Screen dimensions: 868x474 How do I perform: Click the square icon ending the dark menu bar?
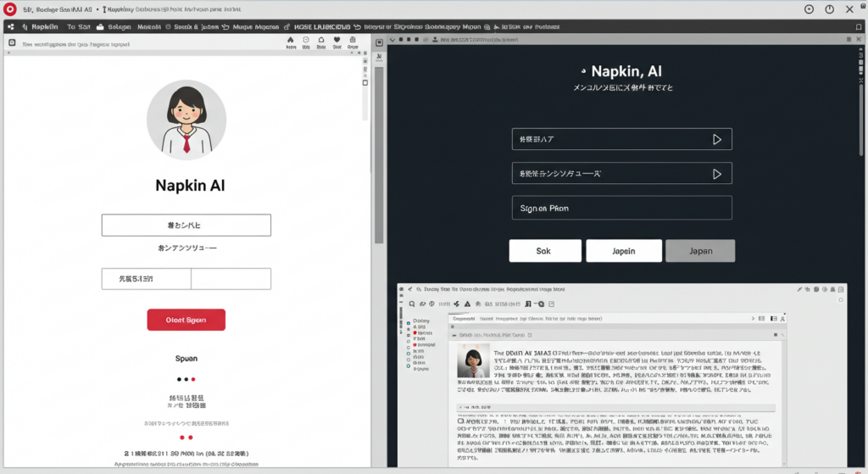tap(859, 26)
